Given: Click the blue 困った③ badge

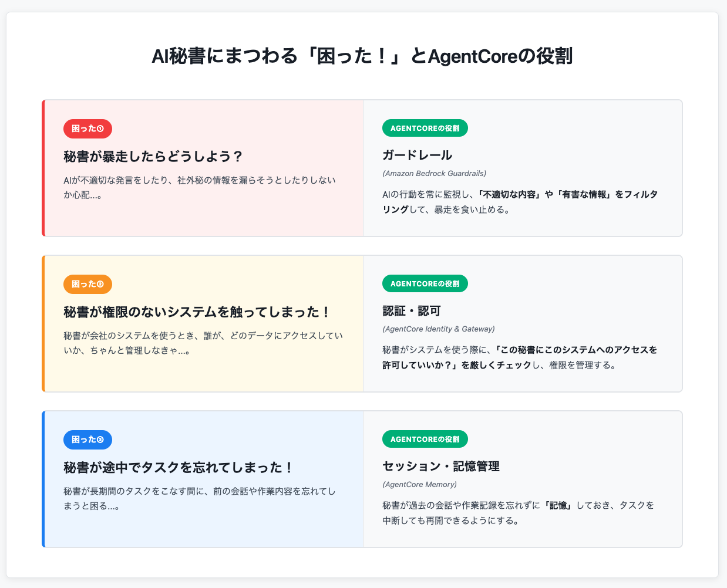Looking at the screenshot, I should [x=87, y=440].
